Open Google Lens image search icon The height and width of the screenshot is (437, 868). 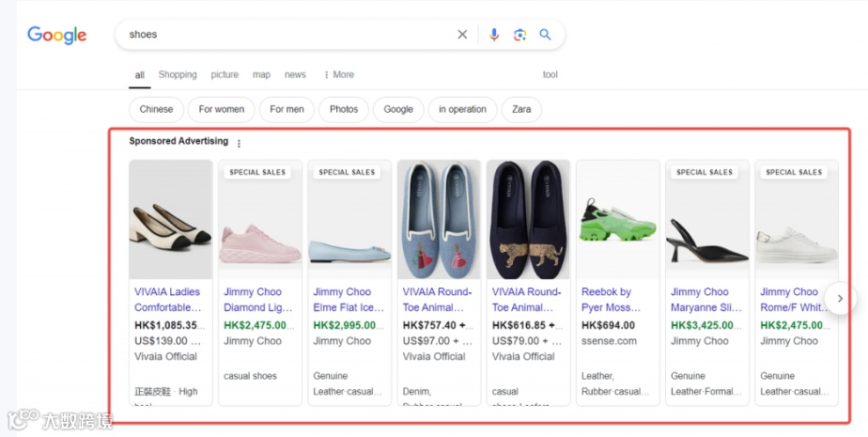519,35
